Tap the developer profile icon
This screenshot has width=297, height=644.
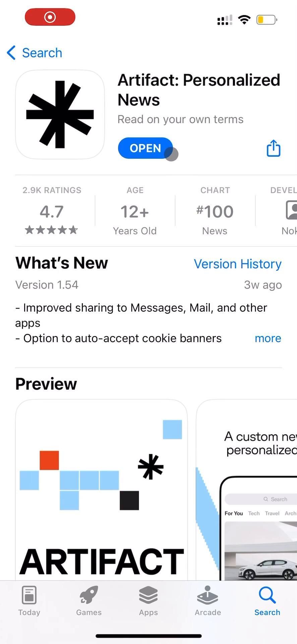291,211
